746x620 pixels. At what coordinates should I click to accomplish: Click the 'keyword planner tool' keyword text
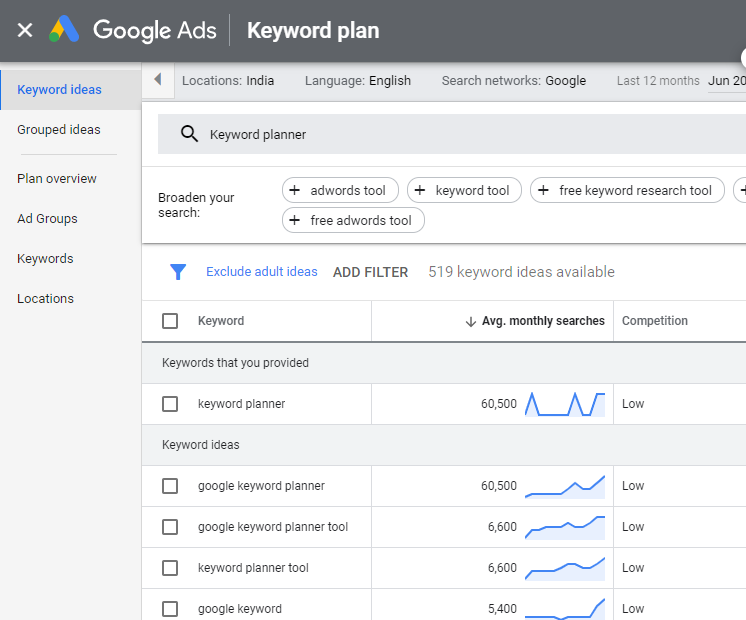coord(253,568)
